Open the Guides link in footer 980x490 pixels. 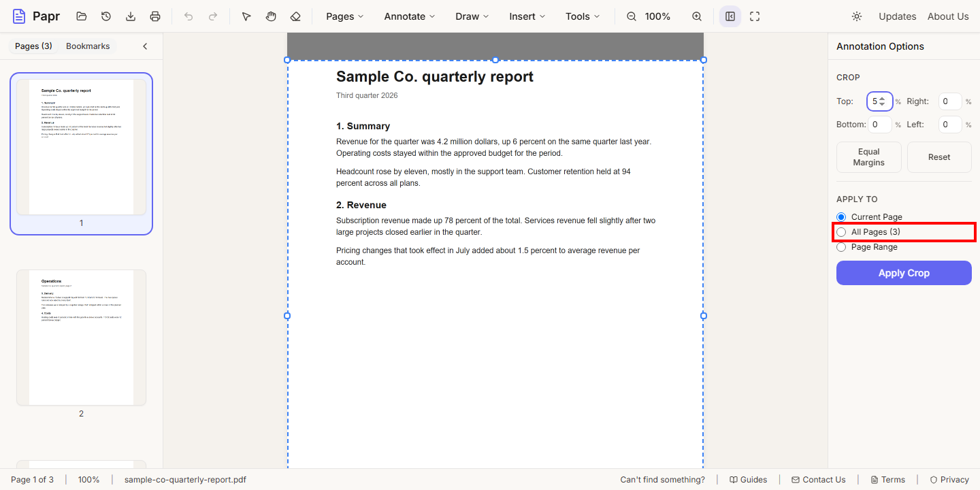coord(748,480)
